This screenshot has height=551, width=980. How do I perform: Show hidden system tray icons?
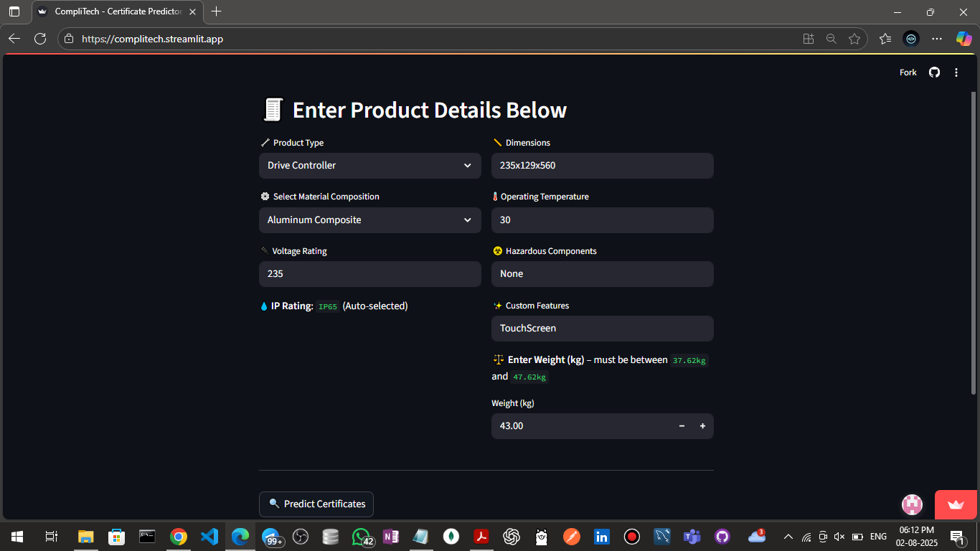[788, 537]
